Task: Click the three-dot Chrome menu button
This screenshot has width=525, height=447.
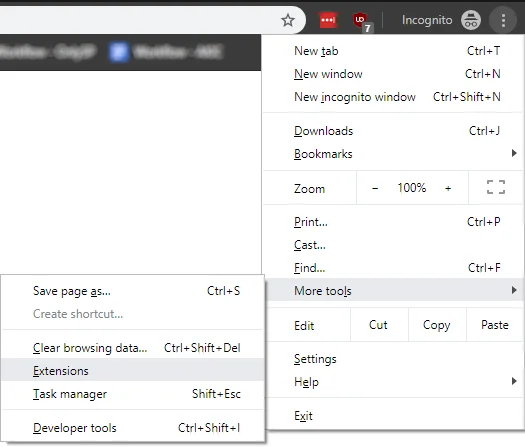Action: click(x=503, y=20)
